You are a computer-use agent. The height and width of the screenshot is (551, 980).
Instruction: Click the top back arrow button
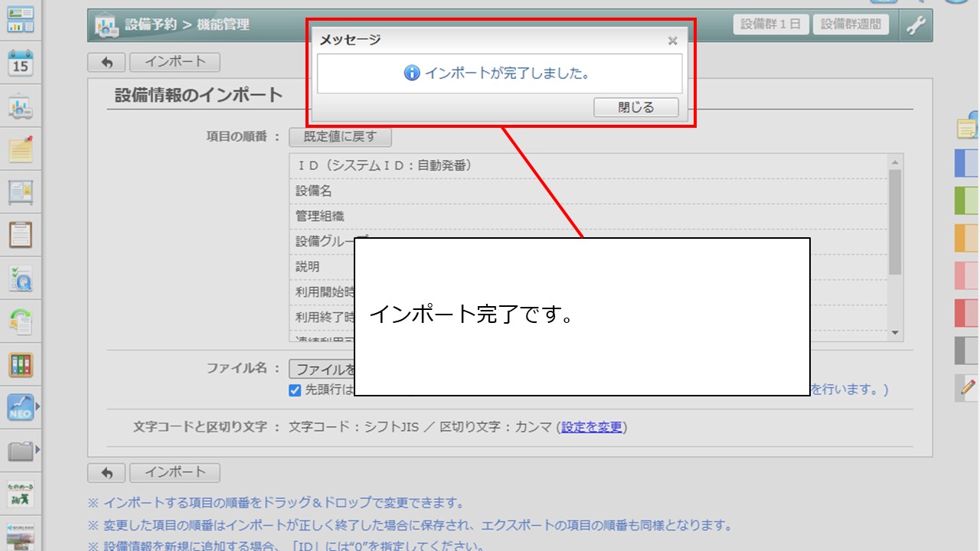point(106,63)
